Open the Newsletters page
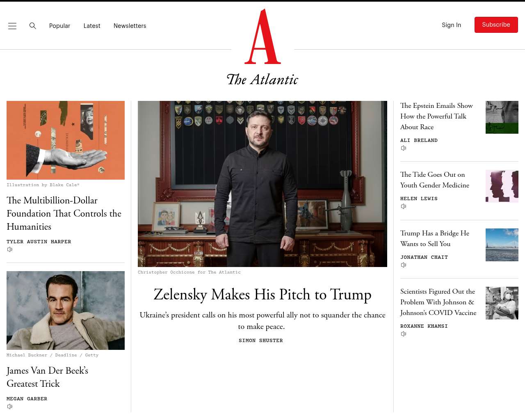Screen dimensions: 525x420 pos(130,26)
